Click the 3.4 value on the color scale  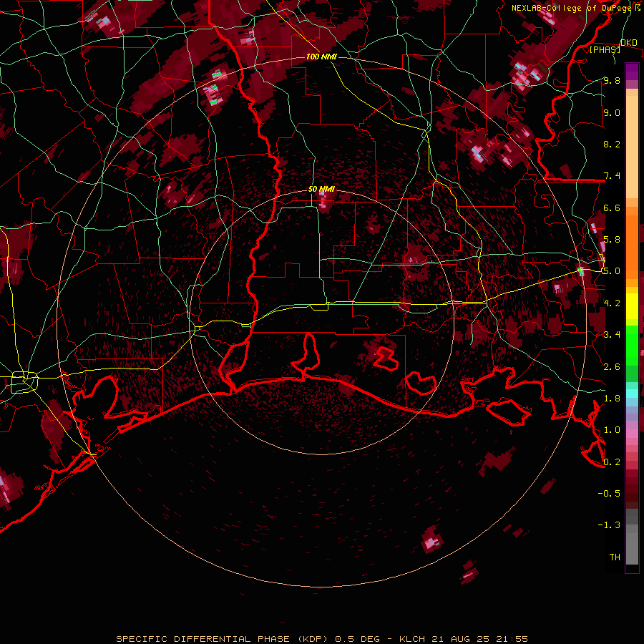click(612, 335)
